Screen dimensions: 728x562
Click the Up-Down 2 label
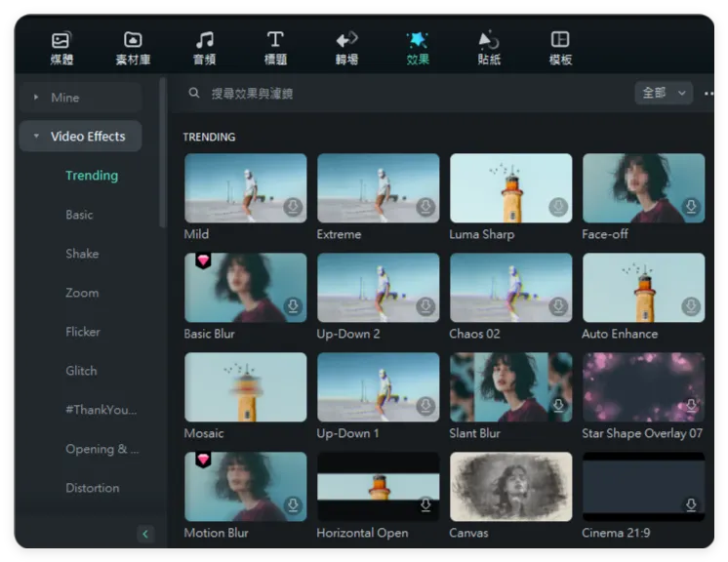[348, 334]
